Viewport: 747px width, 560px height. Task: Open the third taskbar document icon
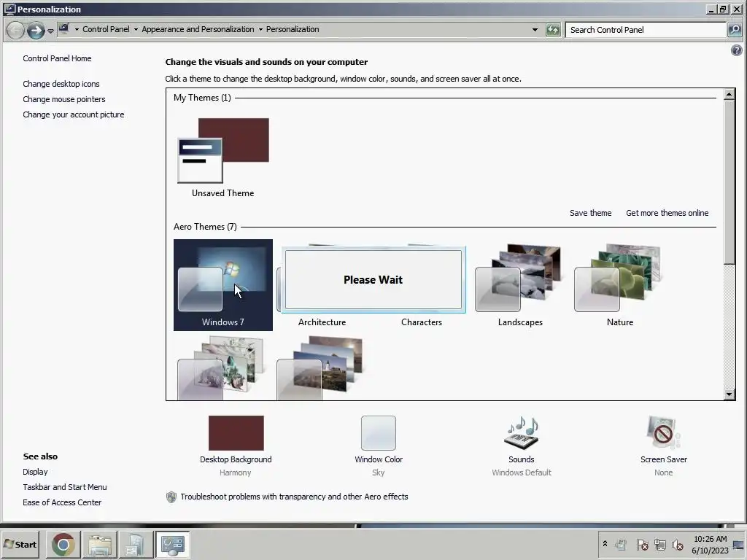[136, 544]
